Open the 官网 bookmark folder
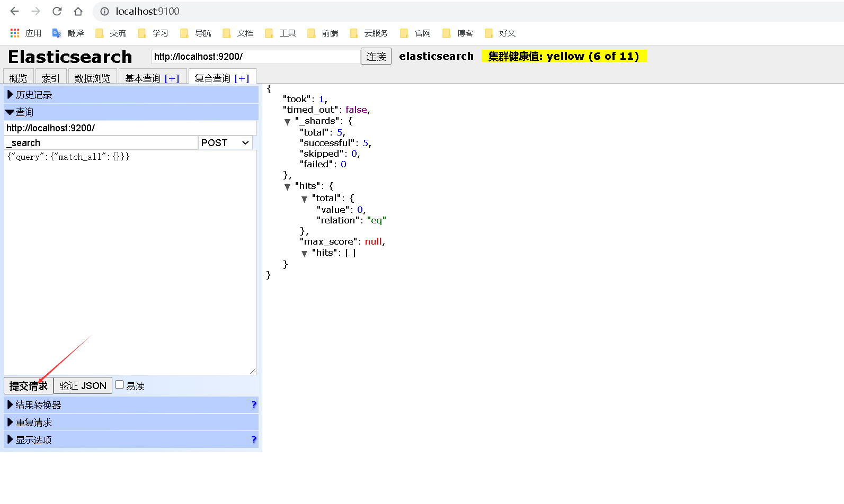 (415, 33)
